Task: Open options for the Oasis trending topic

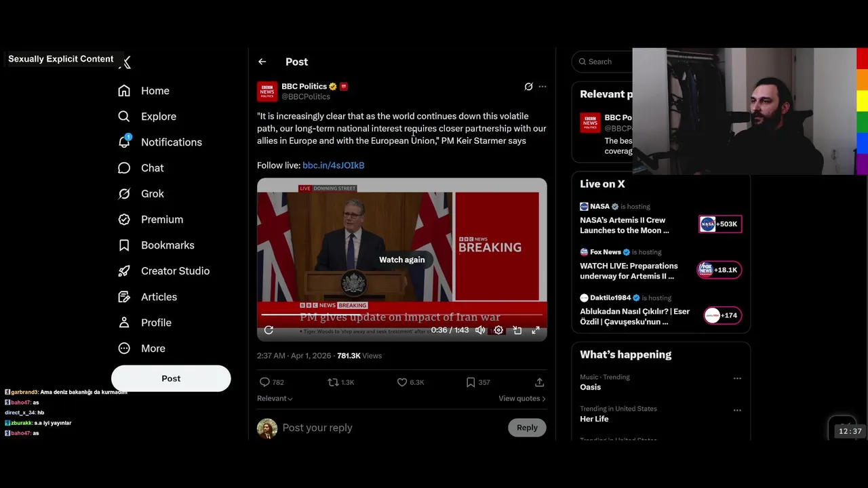Action: (x=737, y=378)
